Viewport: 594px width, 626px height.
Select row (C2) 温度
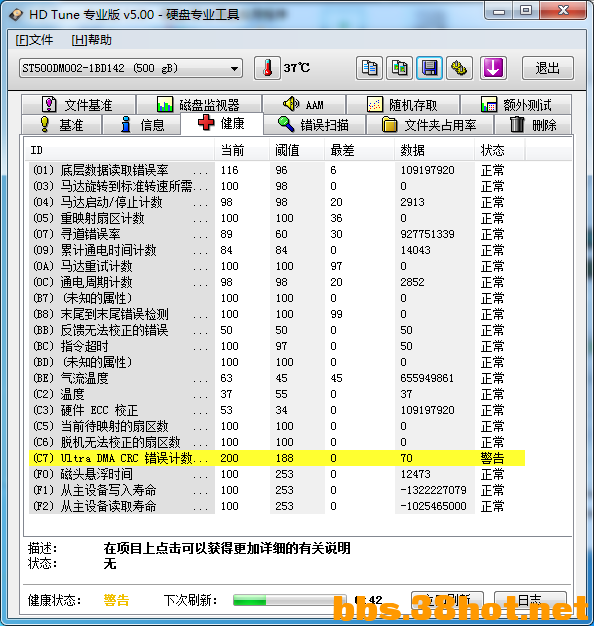pyautogui.click(x=277, y=394)
